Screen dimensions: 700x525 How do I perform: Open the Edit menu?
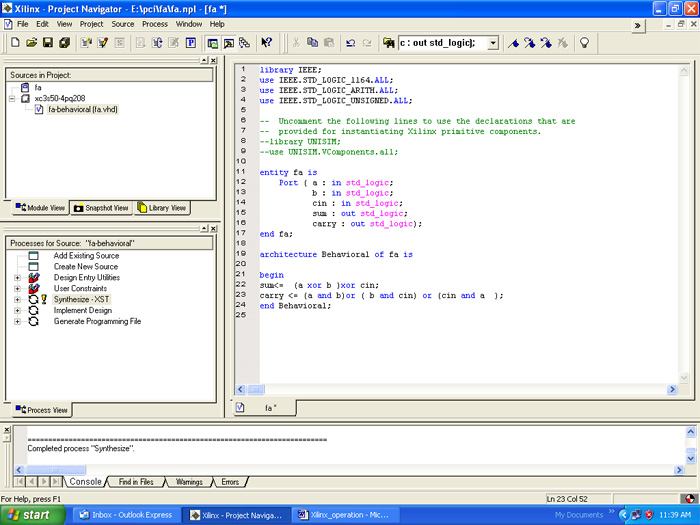coord(42,24)
